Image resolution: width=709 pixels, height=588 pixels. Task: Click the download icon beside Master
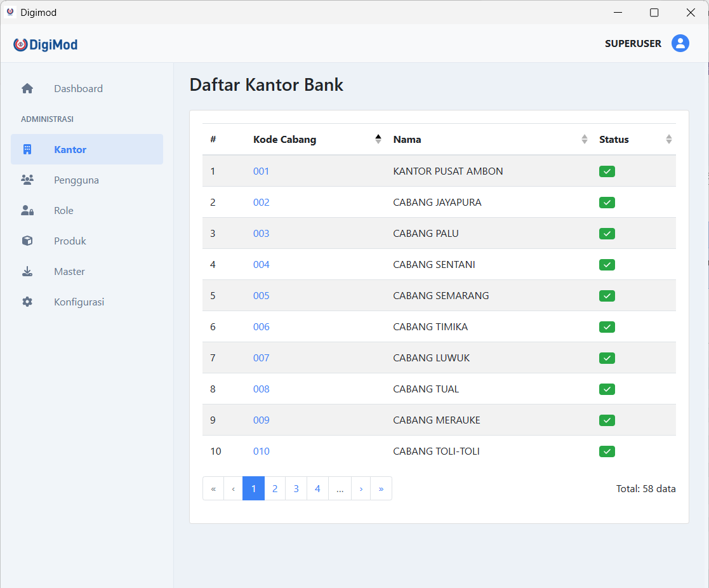[27, 272]
